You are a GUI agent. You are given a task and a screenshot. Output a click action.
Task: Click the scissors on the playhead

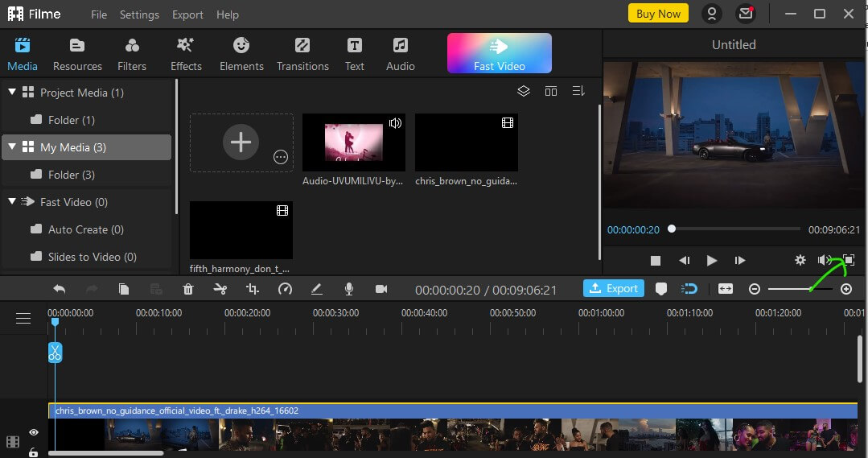(55, 353)
